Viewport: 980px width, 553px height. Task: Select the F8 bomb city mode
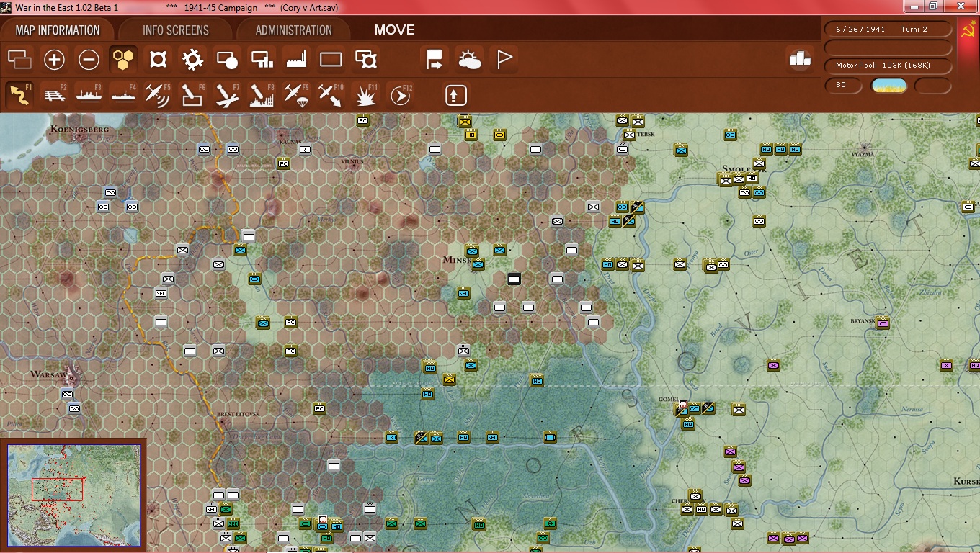point(261,94)
